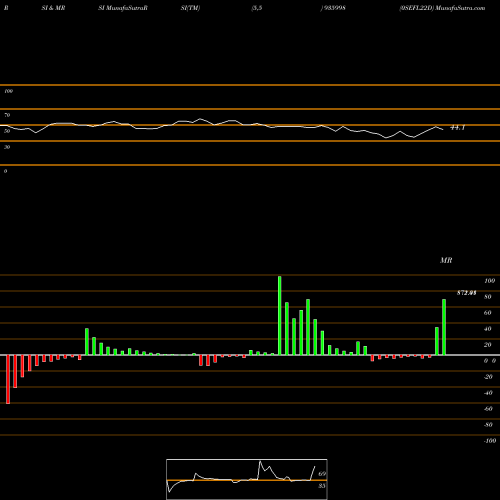Click the MR axis label -100

click(490, 441)
